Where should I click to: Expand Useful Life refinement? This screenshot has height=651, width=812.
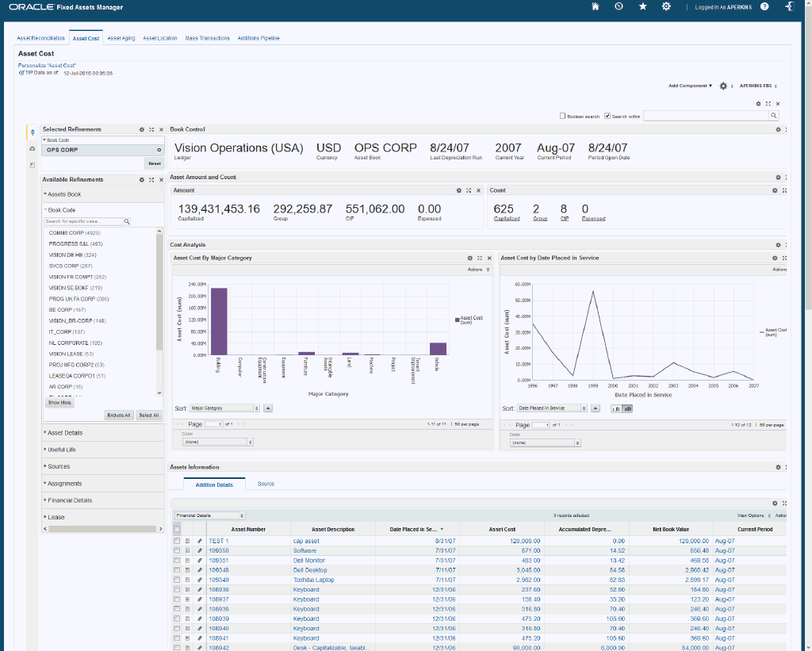[x=60, y=450]
